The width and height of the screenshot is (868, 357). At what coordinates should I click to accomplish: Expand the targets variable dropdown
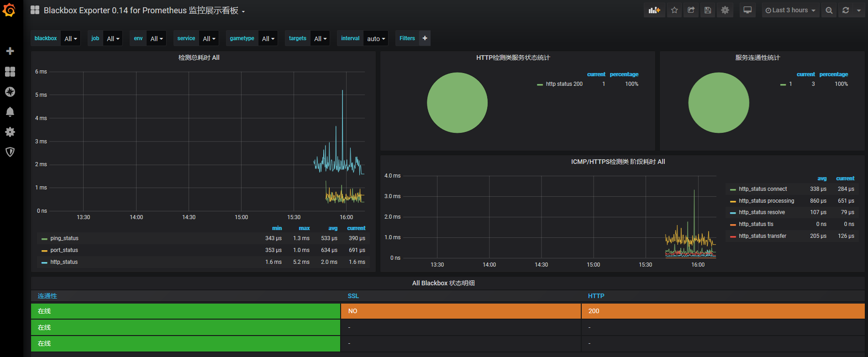coord(320,38)
